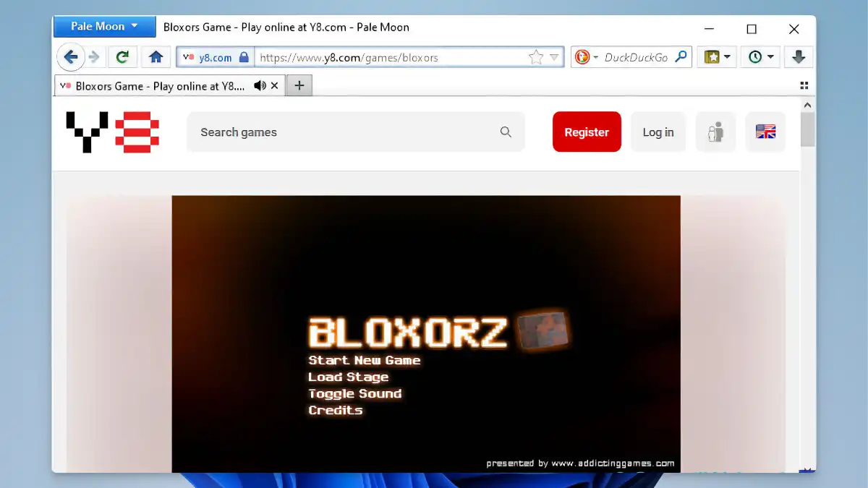Open the Downloads panel via arrow icon

pos(799,56)
